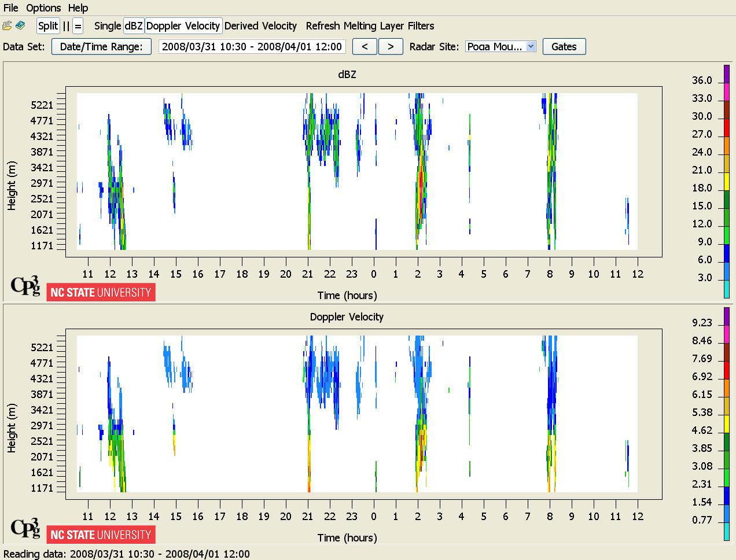The height and width of the screenshot is (560, 736).
Task: Click the open file folder icon
Action: (x=7, y=26)
